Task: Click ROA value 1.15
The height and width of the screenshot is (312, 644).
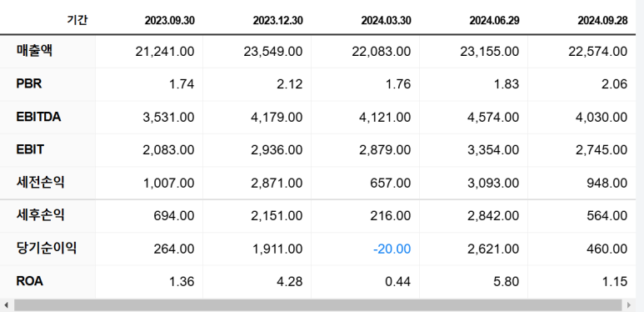Action: [615, 282]
